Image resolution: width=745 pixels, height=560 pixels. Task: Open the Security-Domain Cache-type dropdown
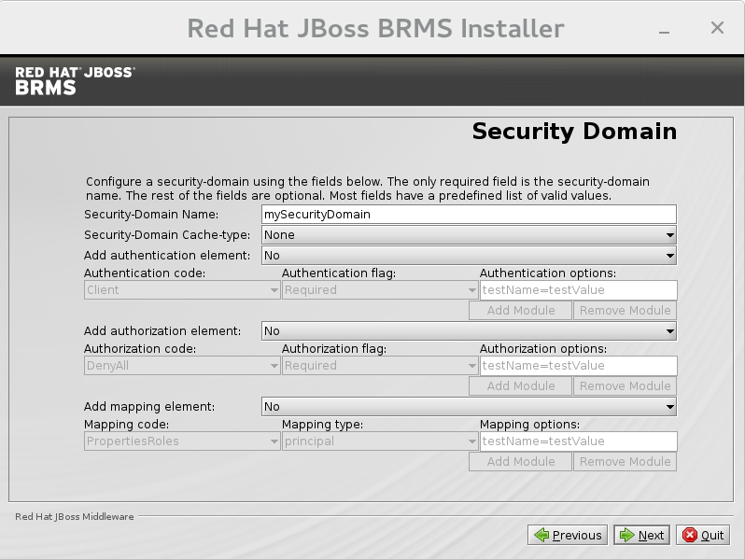(x=469, y=234)
